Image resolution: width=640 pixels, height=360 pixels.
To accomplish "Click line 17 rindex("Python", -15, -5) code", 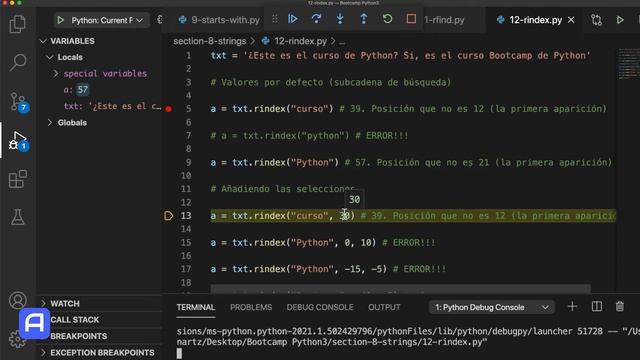I will pyautogui.click(x=298, y=269).
